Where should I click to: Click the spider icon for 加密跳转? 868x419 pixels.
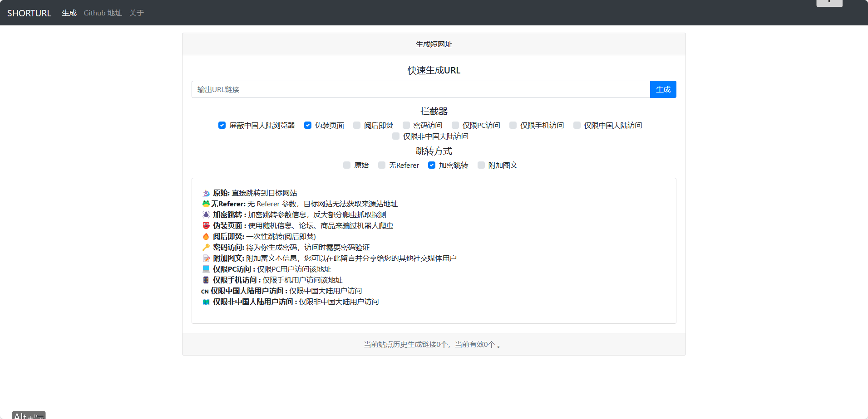tap(206, 214)
